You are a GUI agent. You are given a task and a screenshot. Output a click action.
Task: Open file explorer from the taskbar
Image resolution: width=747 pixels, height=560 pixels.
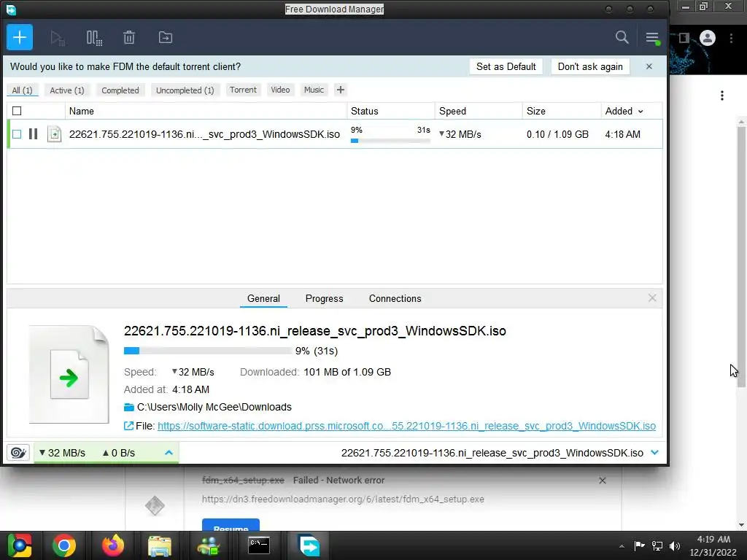pyautogui.click(x=160, y=545)
